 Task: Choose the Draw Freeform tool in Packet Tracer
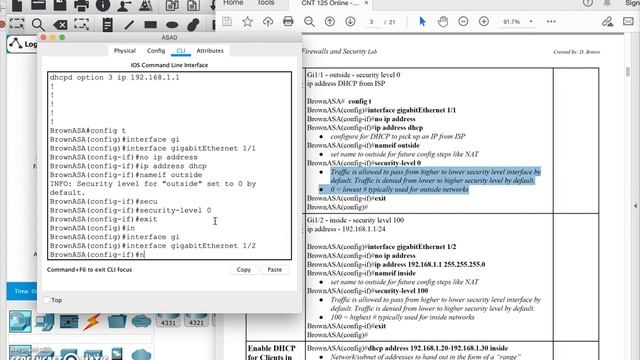click(193, 24)
